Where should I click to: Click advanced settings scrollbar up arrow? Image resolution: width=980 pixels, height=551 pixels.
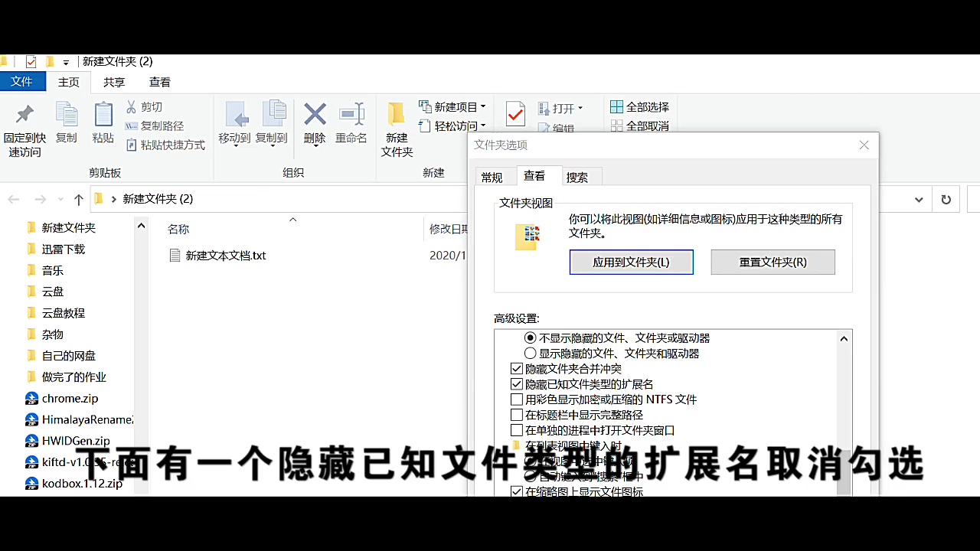(x=844, y=338)
